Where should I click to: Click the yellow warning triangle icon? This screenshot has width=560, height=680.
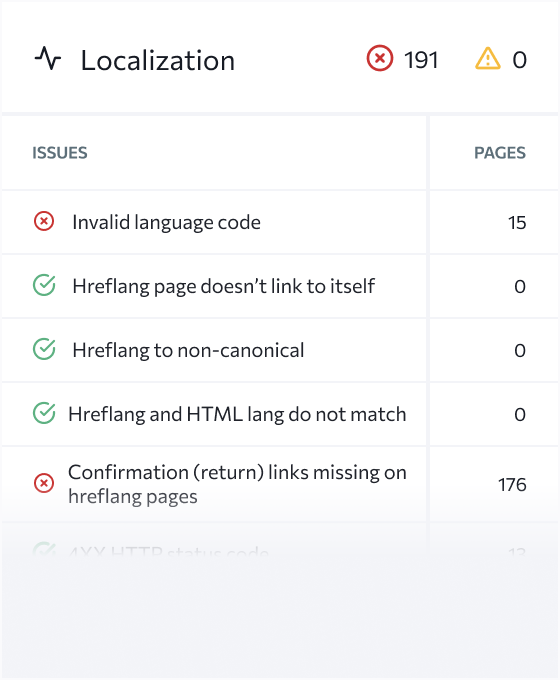click(x=488, y=59)
